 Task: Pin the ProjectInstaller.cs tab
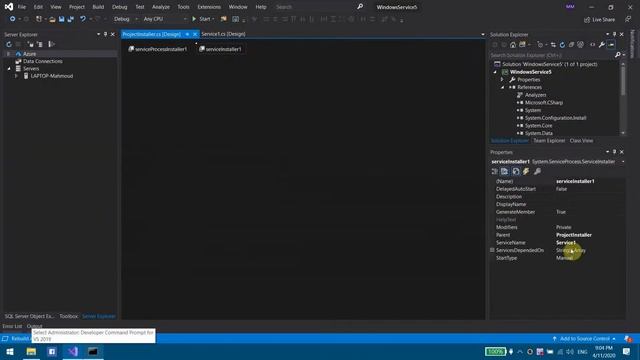coord(187,34)
